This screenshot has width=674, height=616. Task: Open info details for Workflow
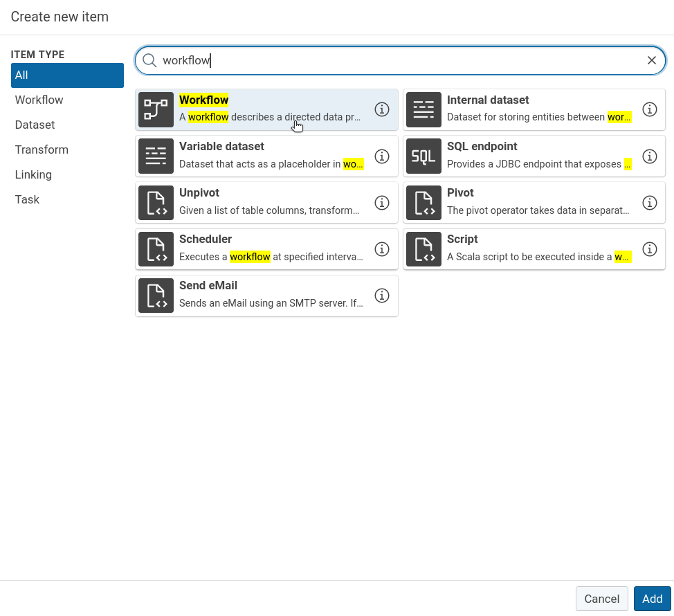click(x=381, y=109)
